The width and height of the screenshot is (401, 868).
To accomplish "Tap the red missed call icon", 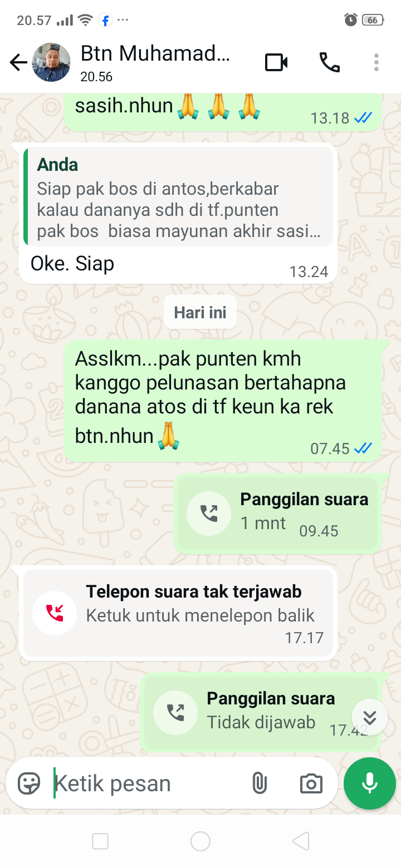I will pos(55,613).
